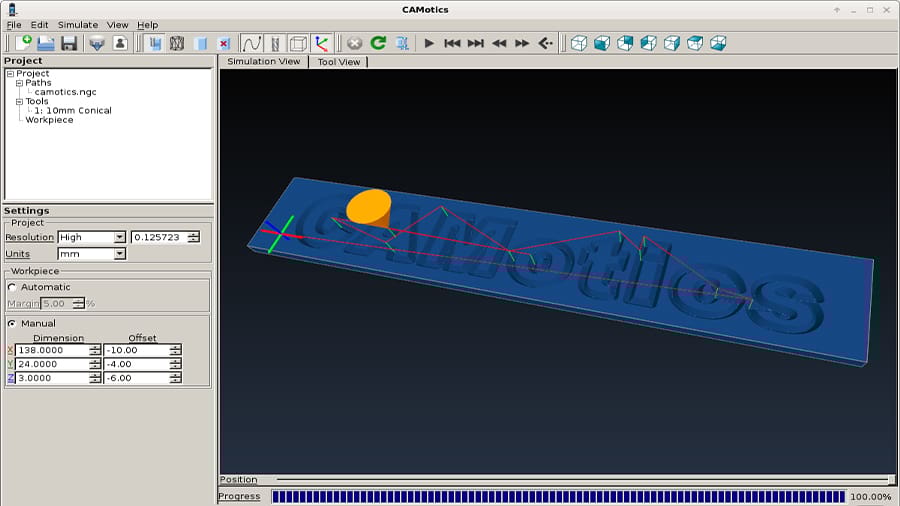Create a new project with the toolbar icon
Screen dimensions: 900x506
tap(23, 43)
